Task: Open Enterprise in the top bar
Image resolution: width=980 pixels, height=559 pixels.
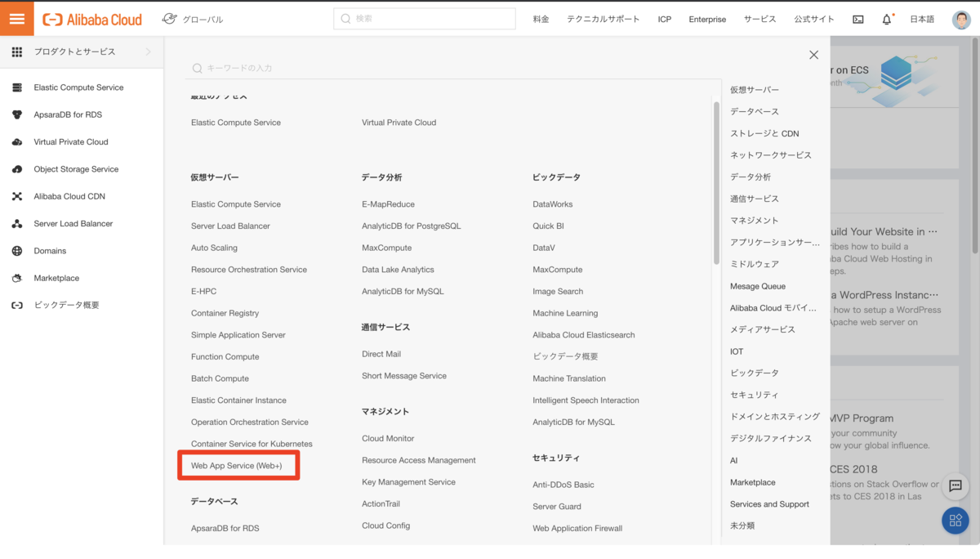Action: pos(707,19)
